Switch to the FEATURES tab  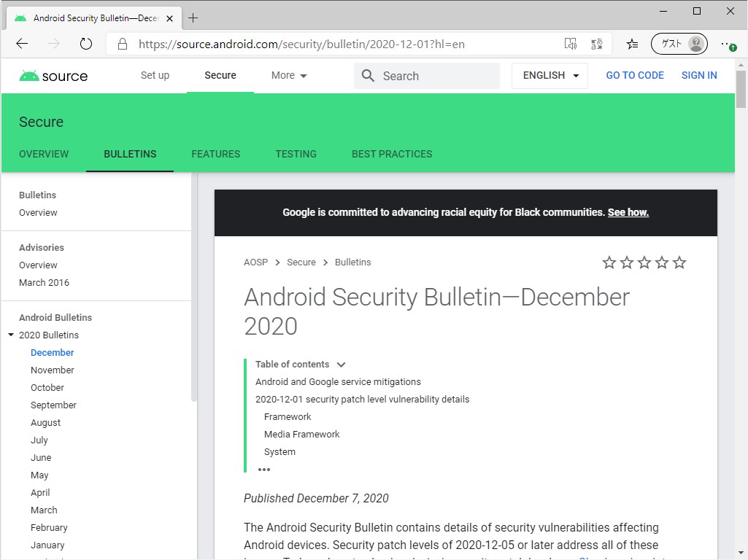coord(215,154)
